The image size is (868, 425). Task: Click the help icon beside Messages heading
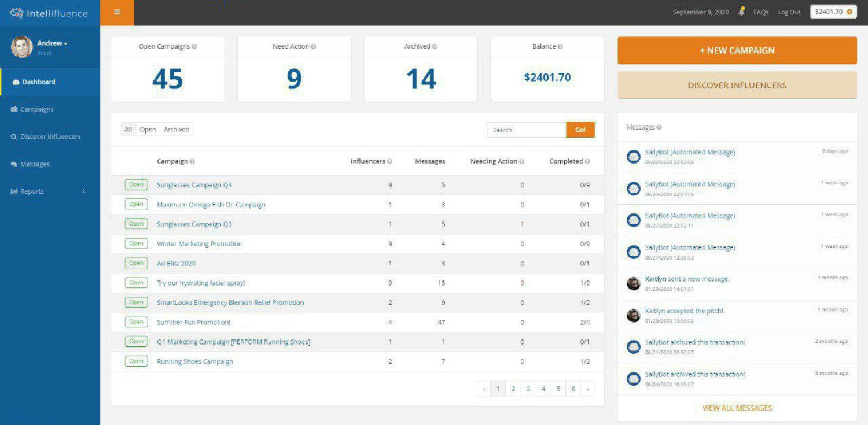point(659,127)
